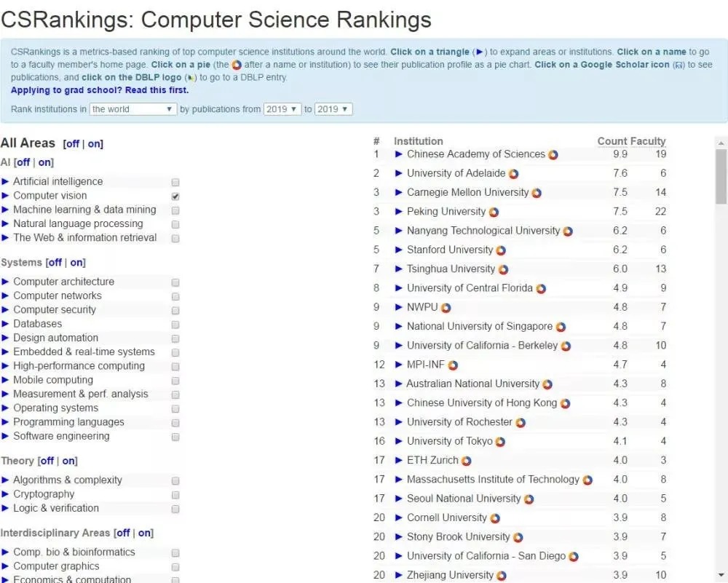Turn All Areas on

[94, 144]
